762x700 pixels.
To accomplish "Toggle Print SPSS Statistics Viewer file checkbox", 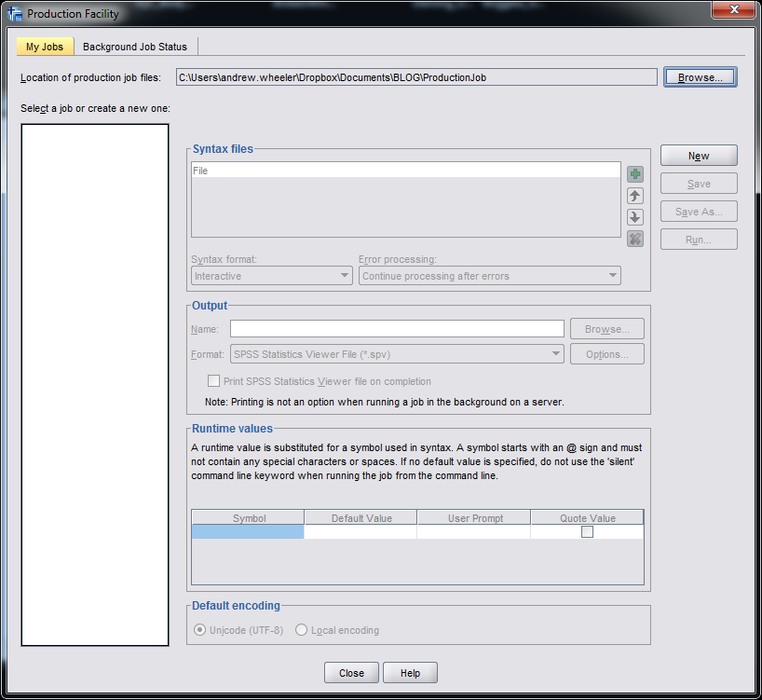I will pyautogui.click(x=213, y=380).
